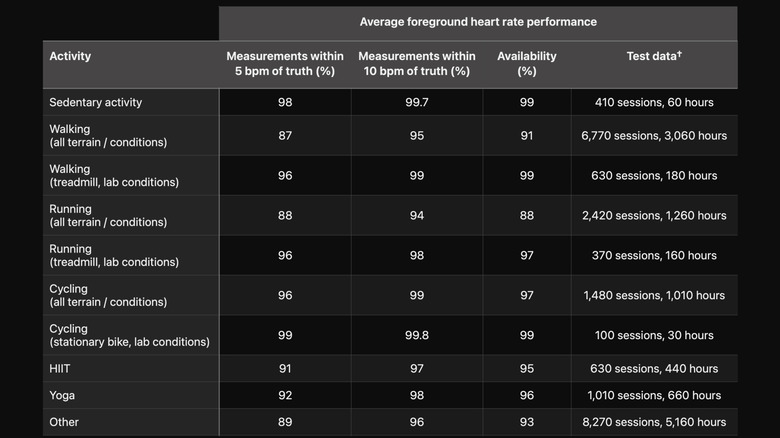The width and height of the screenshot is (780, 438).
Task: Click the Availability (%) column header
Action: pyautogui.click(x=526, y=63)
